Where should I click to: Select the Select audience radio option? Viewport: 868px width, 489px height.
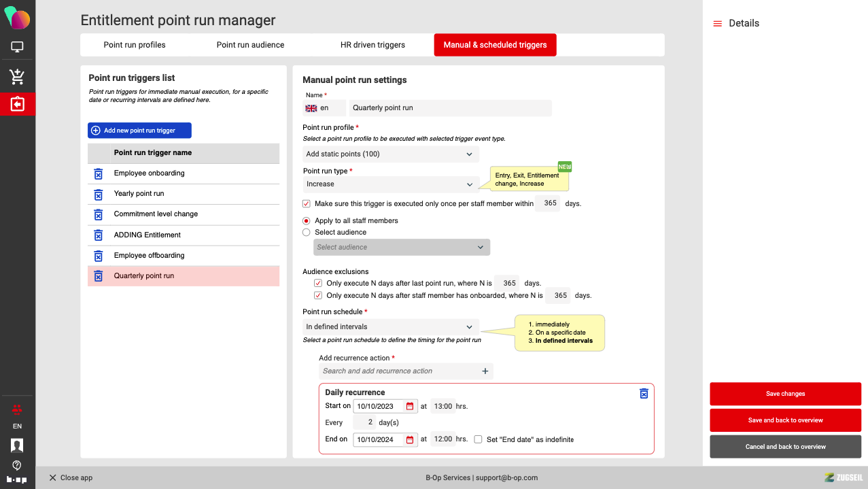pyautogui.click(x=307, y=233)
